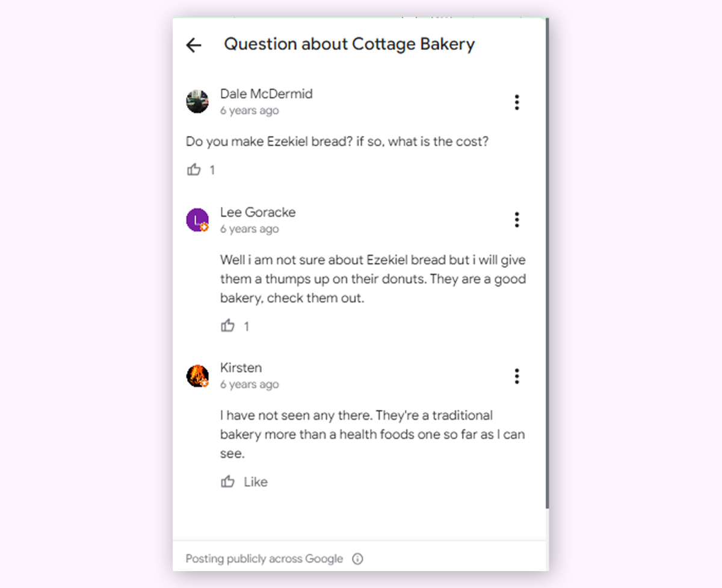Screen dimensions: 722x588
Task: Open the three-dot menu on Kirsten's answer
Action: click(517, 376)
